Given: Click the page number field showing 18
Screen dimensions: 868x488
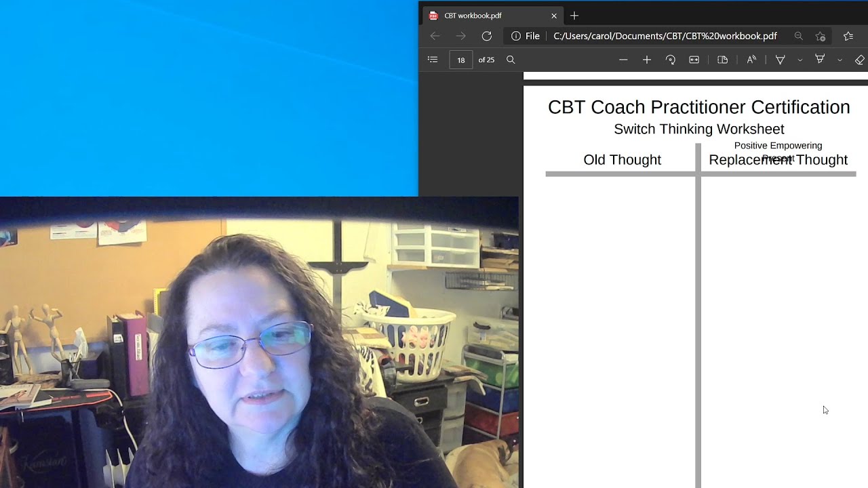Looking at the screenshot, I should tap(461, 60).
